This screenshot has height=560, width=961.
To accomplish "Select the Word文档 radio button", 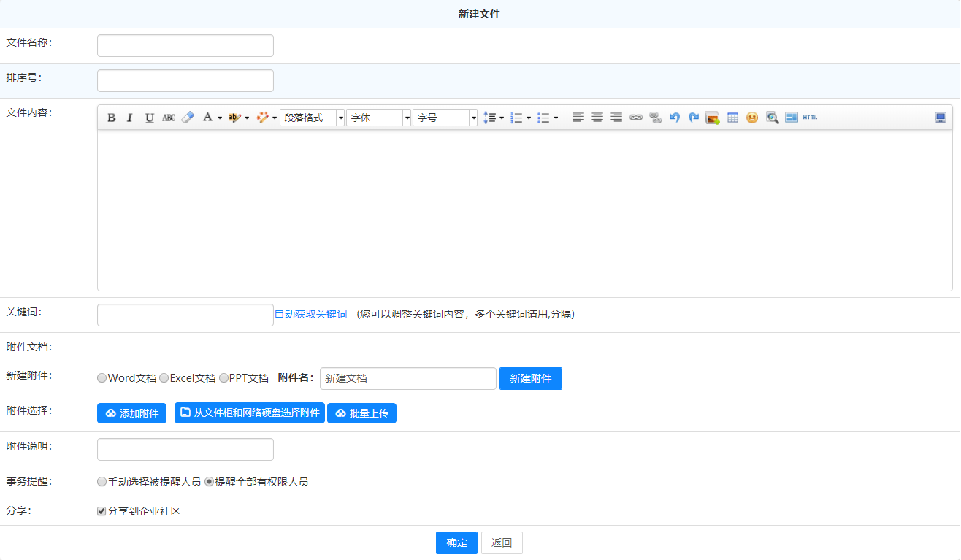I will click(102, 378).
